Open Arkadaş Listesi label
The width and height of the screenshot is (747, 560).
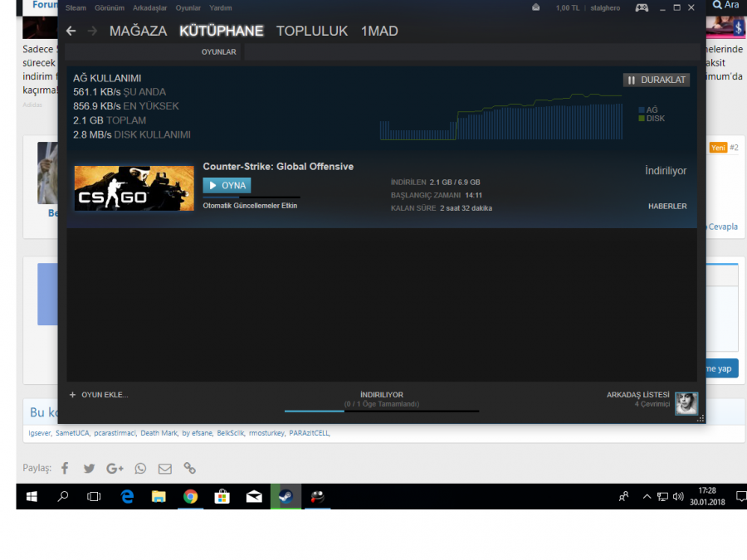point(638,395)
